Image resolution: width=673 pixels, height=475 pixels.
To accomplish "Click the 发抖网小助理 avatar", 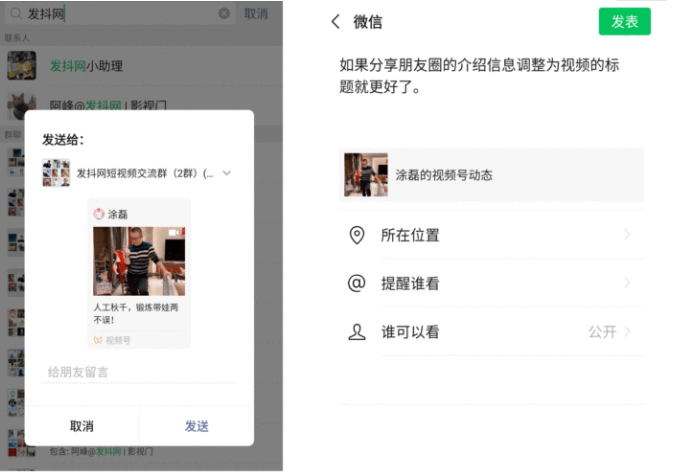I will pos(21,66).
